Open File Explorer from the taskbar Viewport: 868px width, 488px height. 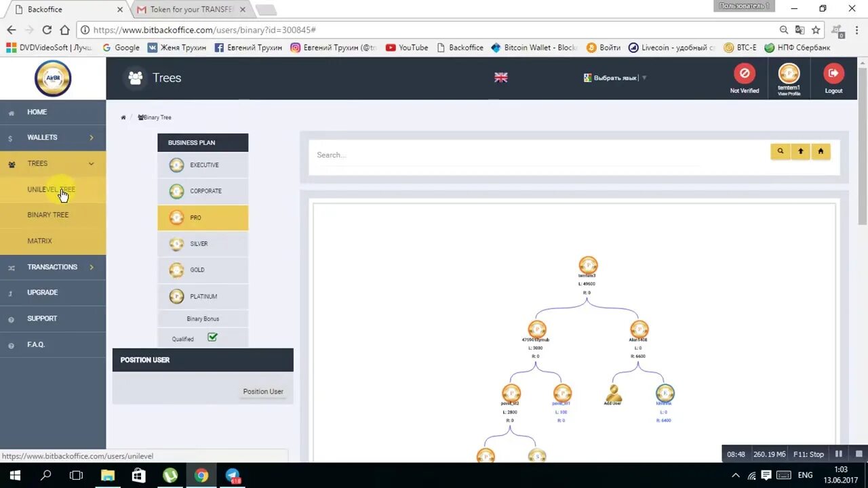coord(108,476)
